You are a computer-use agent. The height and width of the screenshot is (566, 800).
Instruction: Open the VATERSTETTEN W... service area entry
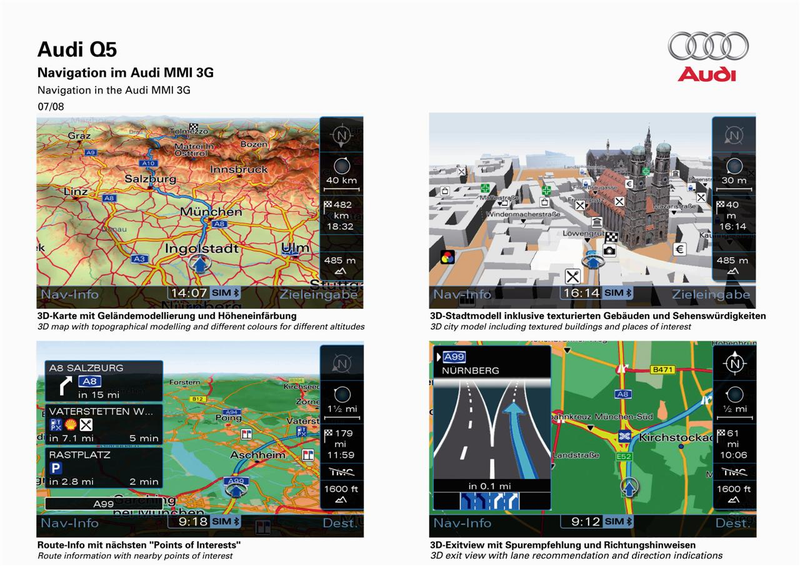(104, 424)
